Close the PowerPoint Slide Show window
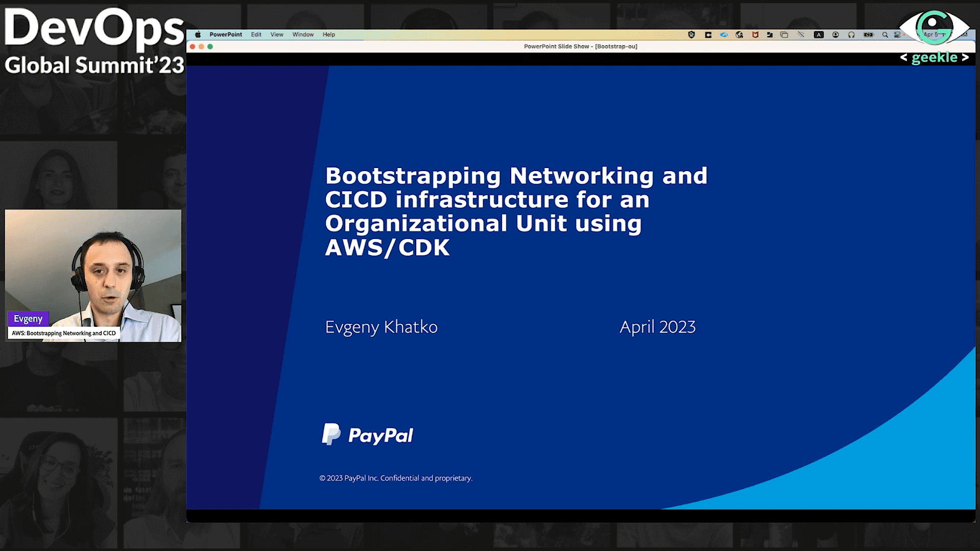This screenshot has height=551, width=980. click(x=193, y=46)
